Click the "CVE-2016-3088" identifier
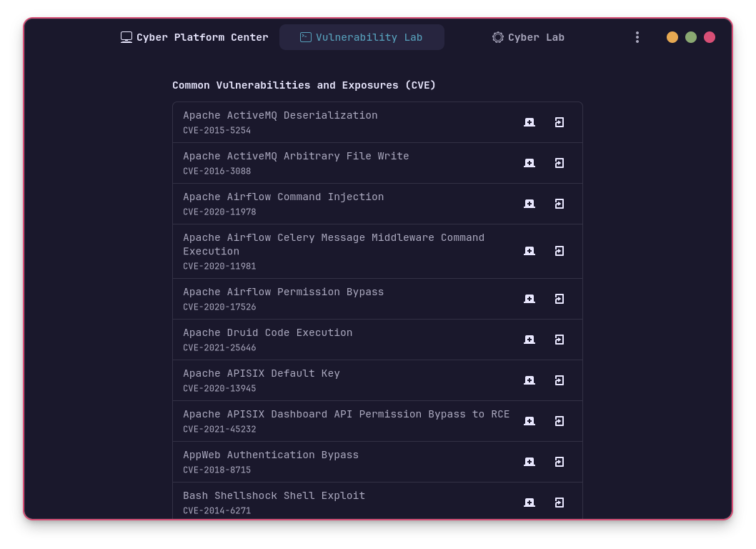The width and height of the screenshot is (756, 549). click(x=217, y=172)
